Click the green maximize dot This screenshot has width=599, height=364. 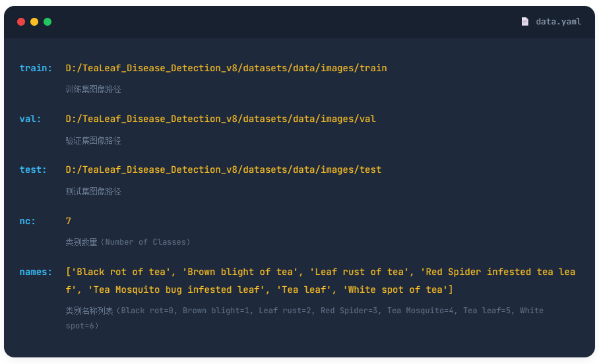[x=47, y=22]
